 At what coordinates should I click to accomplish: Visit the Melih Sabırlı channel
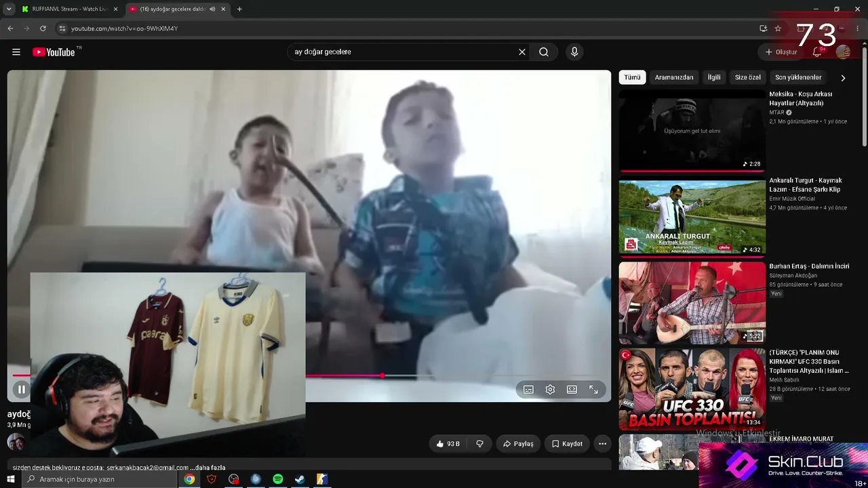[x=785, y=380]
